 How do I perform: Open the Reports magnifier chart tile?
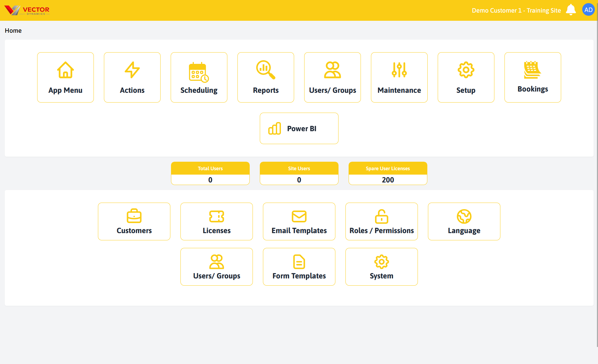tap(266, 77)
